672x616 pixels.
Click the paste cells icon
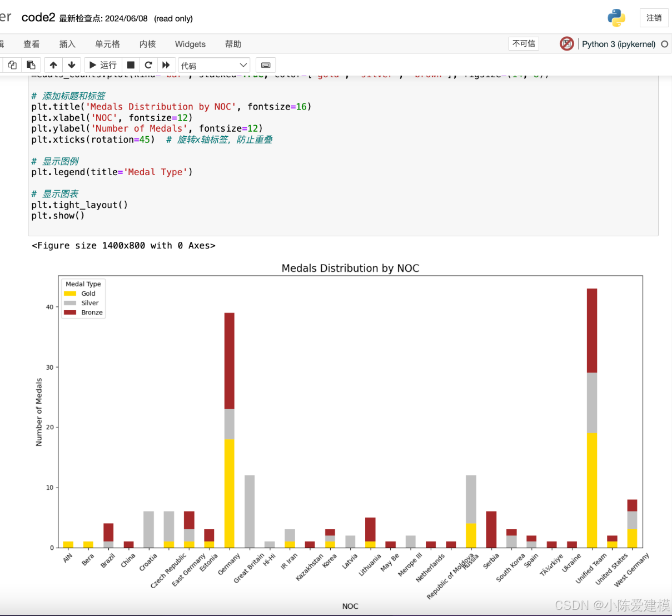pos(31,65)
